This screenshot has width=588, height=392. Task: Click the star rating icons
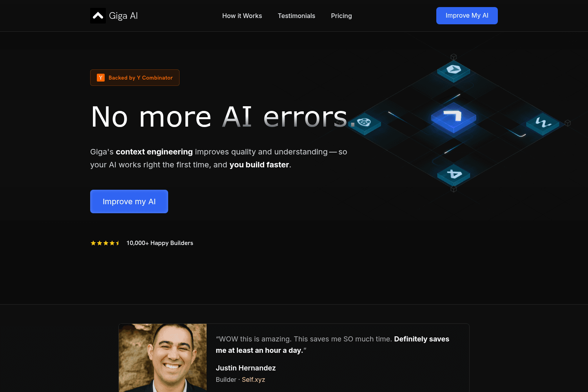(105, 243)
